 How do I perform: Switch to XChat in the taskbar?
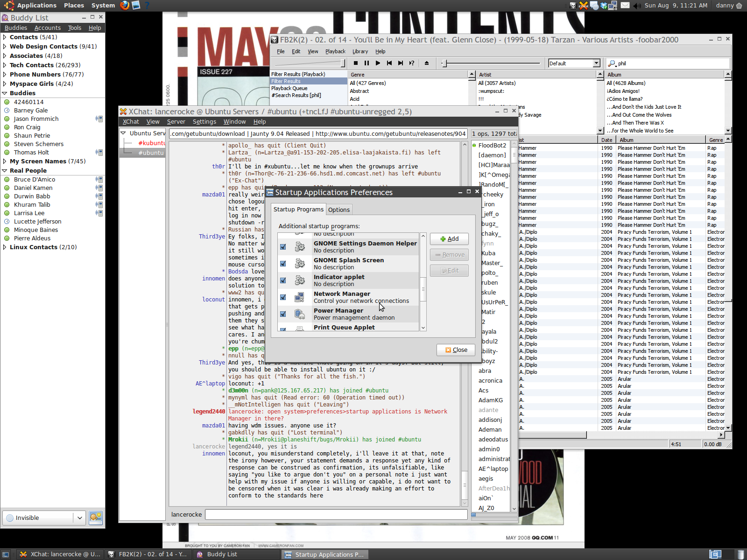pos(60,554)
